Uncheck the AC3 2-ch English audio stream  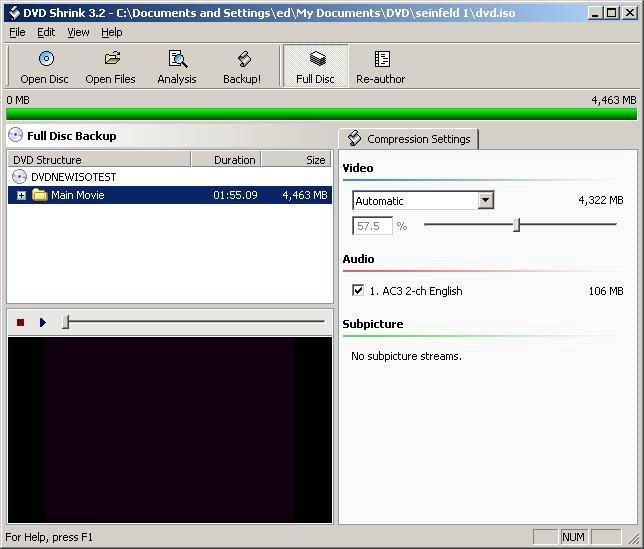coord(358,290)
